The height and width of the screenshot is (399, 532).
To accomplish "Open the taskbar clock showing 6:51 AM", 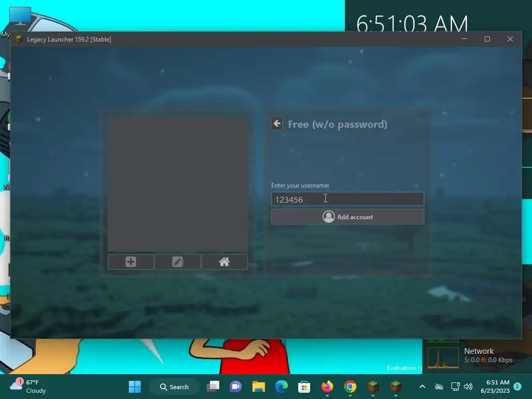I will click(x=495, y=387).
